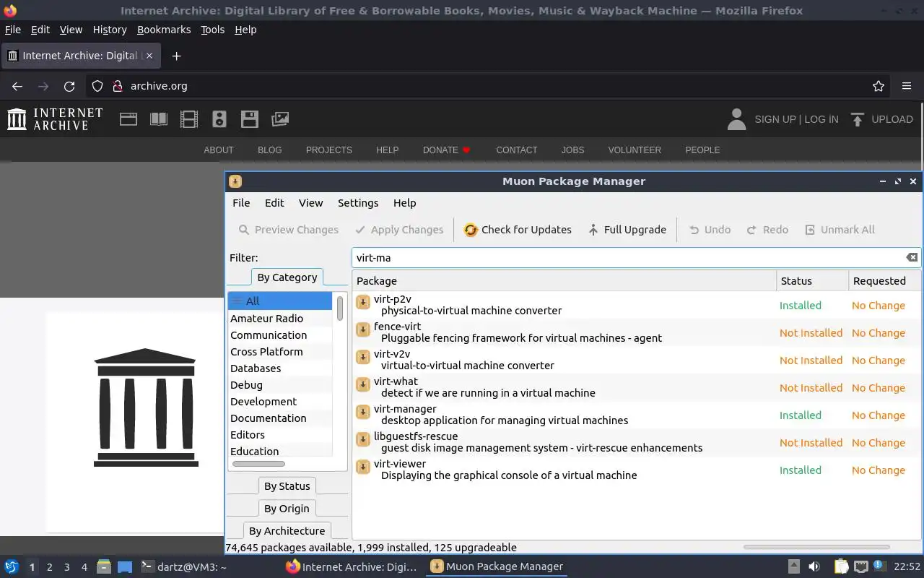Click the virt-what package icon
Image resolution: width=924 pixels, height=578 pixels.
pos(363,384)
